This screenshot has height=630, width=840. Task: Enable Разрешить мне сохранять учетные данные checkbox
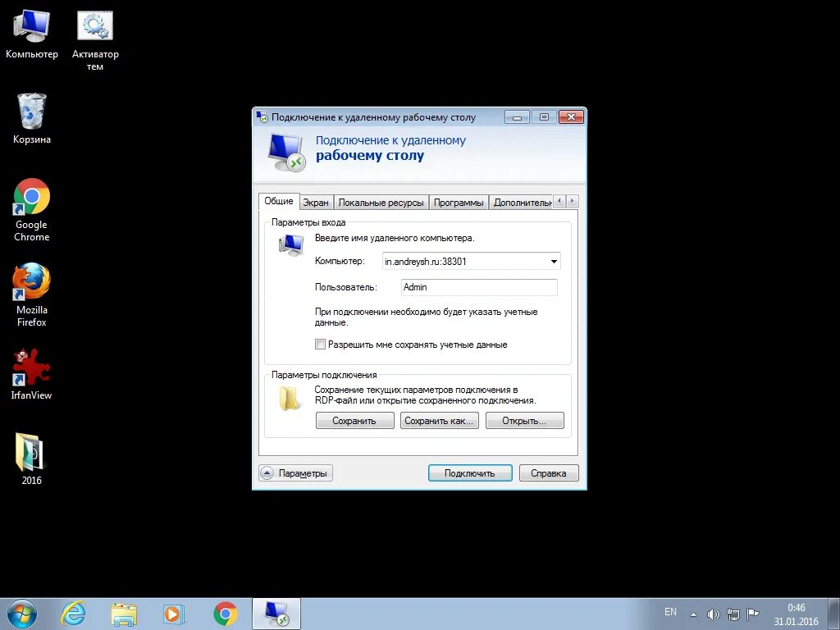321,345
